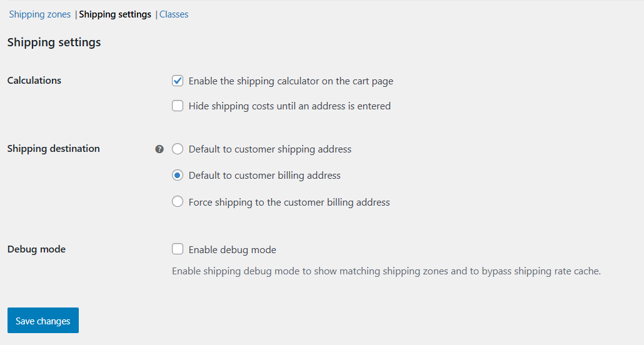Open the Shipping zones section
This screenshot has height=345, width=644.
40,14
